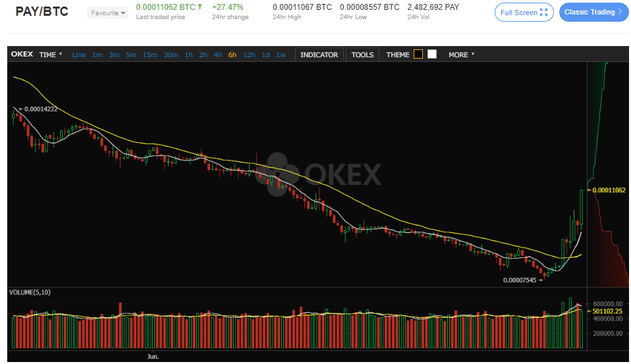Open the INDICATOR menu
Image resolution: width=631 pixels, height=364 pixels.
(319, 55)
